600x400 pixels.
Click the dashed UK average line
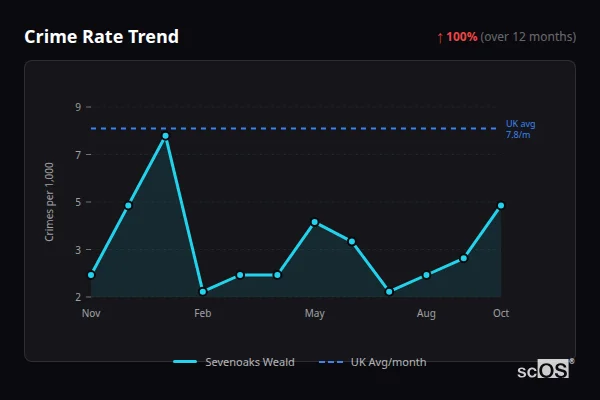point(300,128)
